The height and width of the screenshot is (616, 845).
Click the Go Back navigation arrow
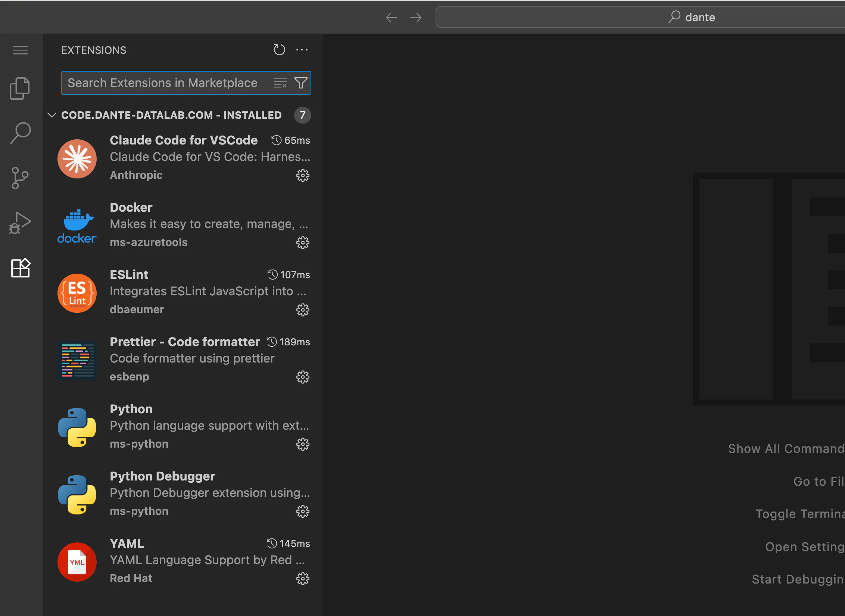pyautogui.click(x=391, y=17)
